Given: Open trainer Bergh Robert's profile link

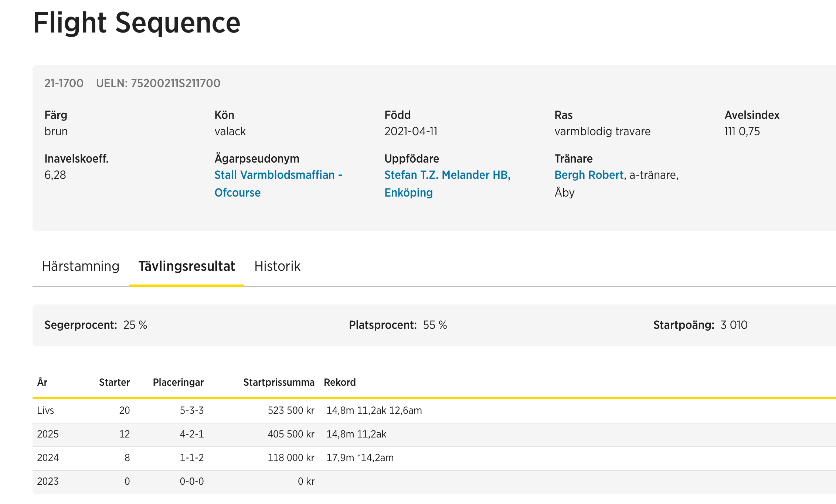Looking at the screenshot, I should pos(589,175).
